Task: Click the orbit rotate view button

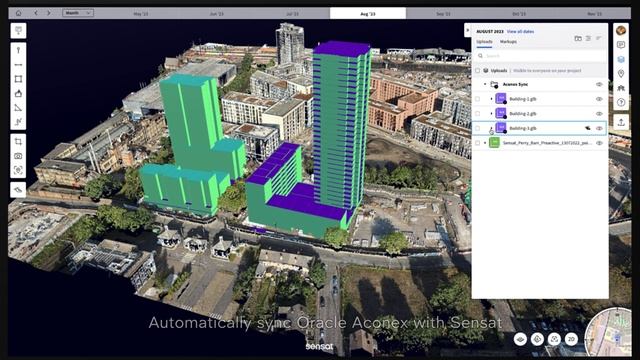Action: 537,339
